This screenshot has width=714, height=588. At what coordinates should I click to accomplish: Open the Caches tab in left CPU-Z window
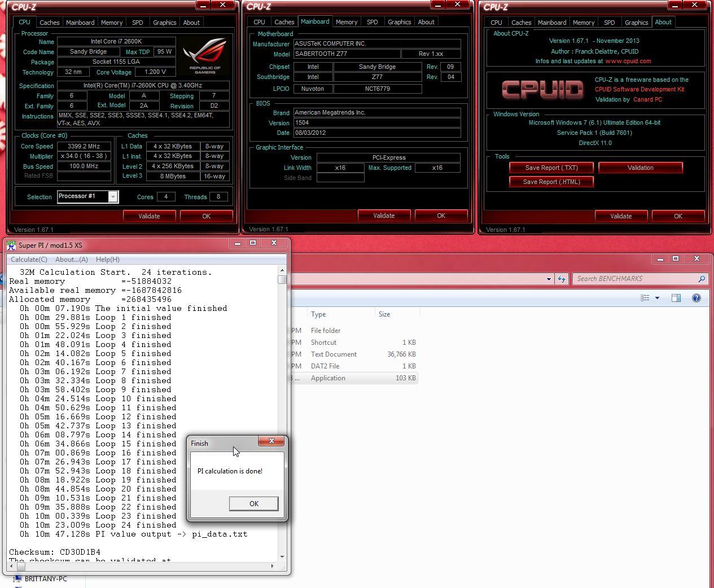pos(49,23)
